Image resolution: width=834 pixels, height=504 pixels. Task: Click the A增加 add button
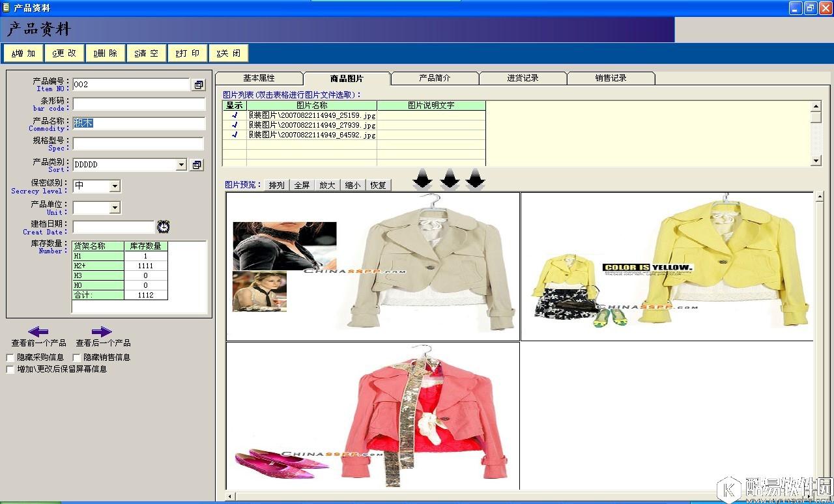(x=23, y=53)
